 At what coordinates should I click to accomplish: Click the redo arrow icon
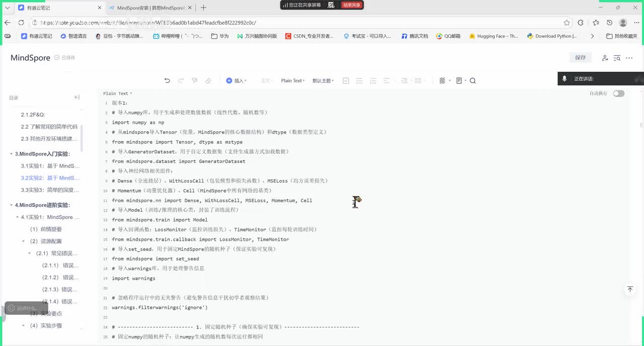coord(181,80)
